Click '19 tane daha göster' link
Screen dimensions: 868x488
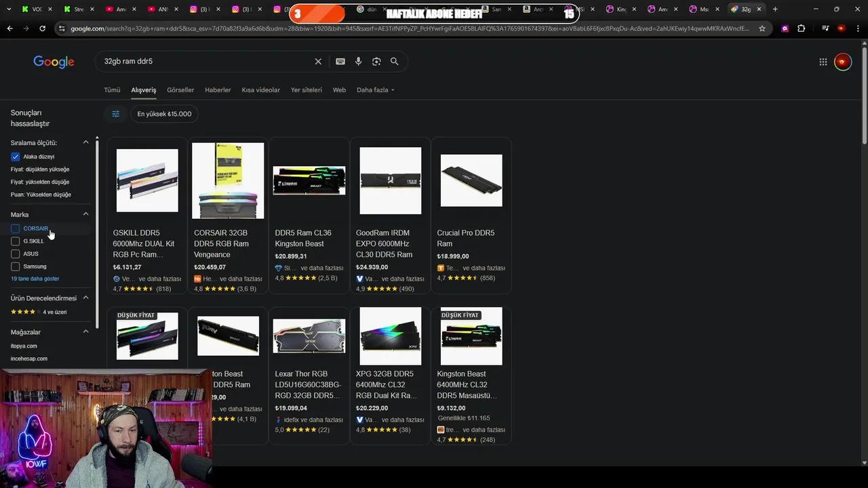[35, 279]
